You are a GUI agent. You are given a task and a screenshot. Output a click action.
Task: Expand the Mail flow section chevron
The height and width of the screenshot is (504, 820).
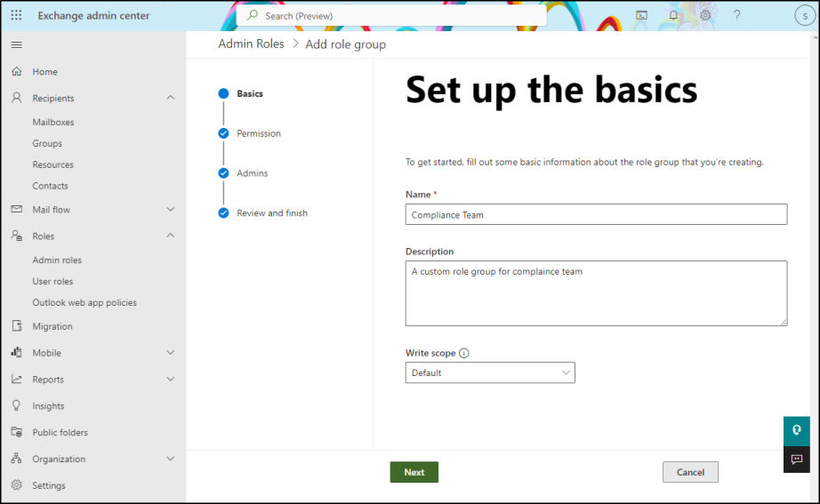coord(171,209)
